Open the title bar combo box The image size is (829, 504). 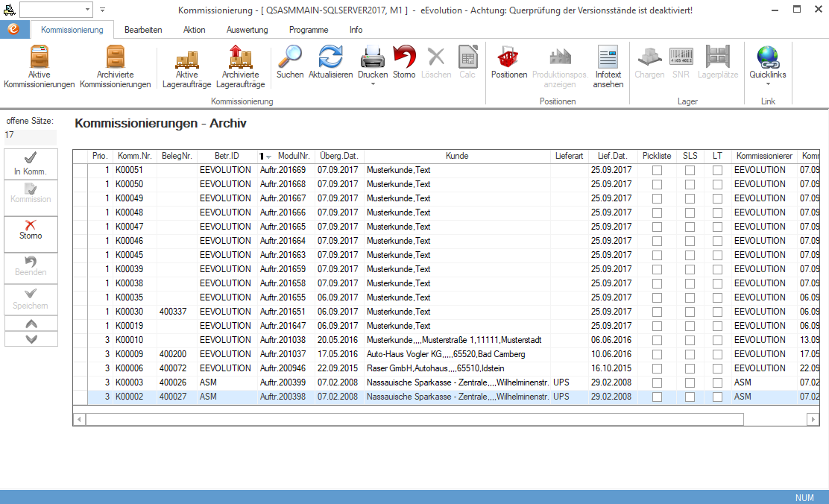[56, 10]
